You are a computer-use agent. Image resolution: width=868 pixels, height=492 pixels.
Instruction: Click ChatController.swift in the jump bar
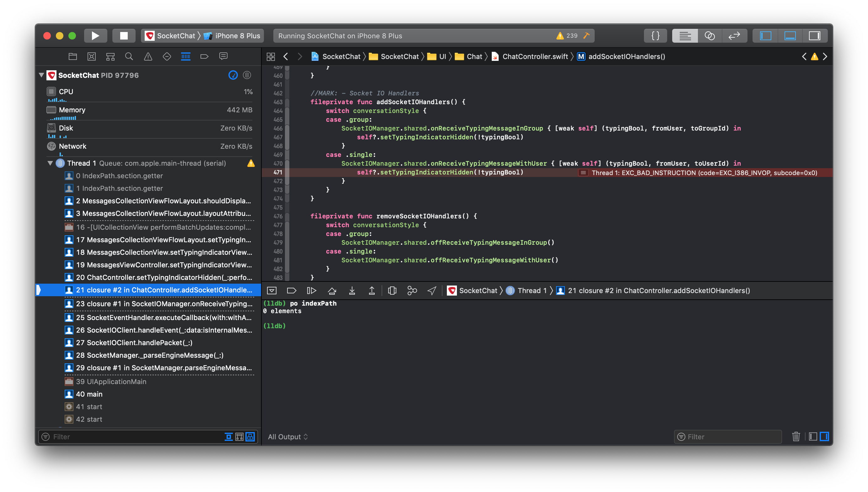click(x=530, y=56)
